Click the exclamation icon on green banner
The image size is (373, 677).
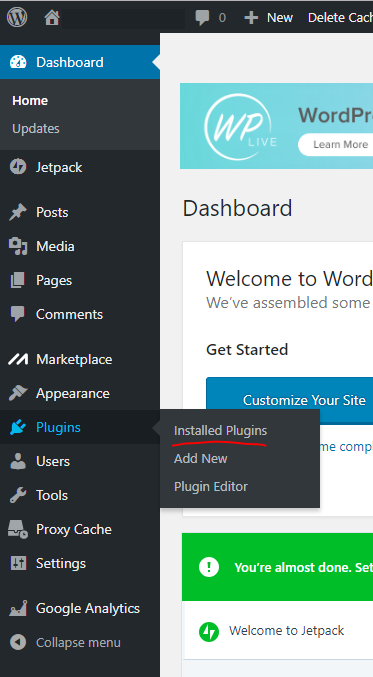click(209, 567)
